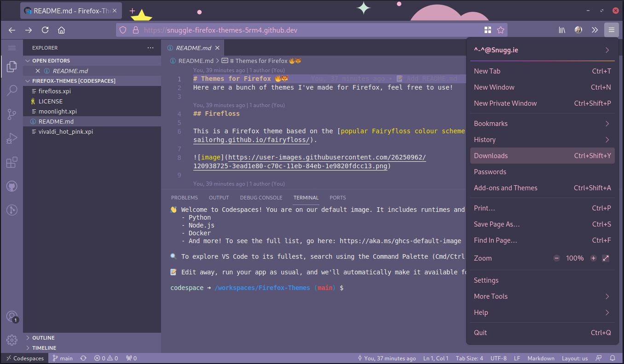The image size is (624, 364).
Task: Show site security padlock info
Action: tap(135, 30)
